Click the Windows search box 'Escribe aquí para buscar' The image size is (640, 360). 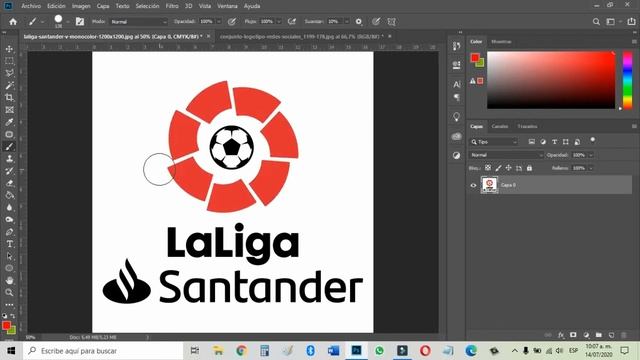pos(103,351)
